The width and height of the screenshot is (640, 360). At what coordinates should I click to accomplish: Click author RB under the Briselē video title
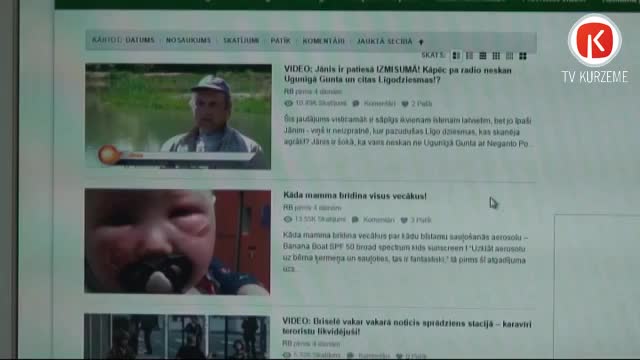(x=287, y=343)
